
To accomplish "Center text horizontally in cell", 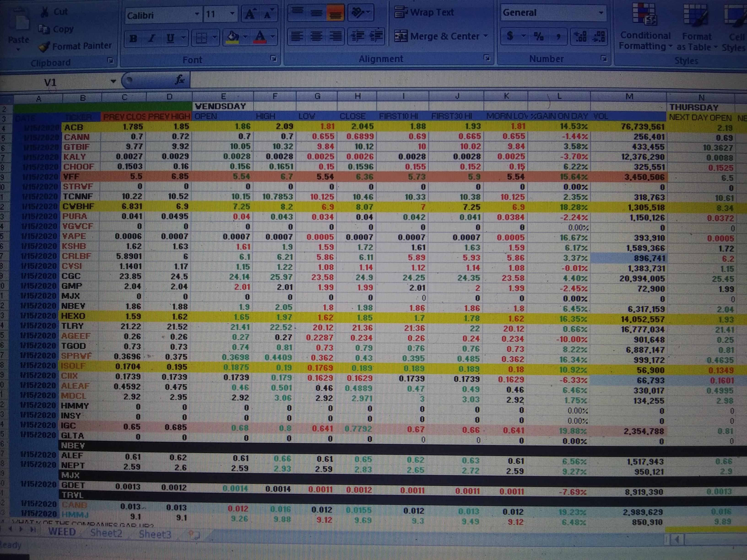I will [x=316, y=36].
